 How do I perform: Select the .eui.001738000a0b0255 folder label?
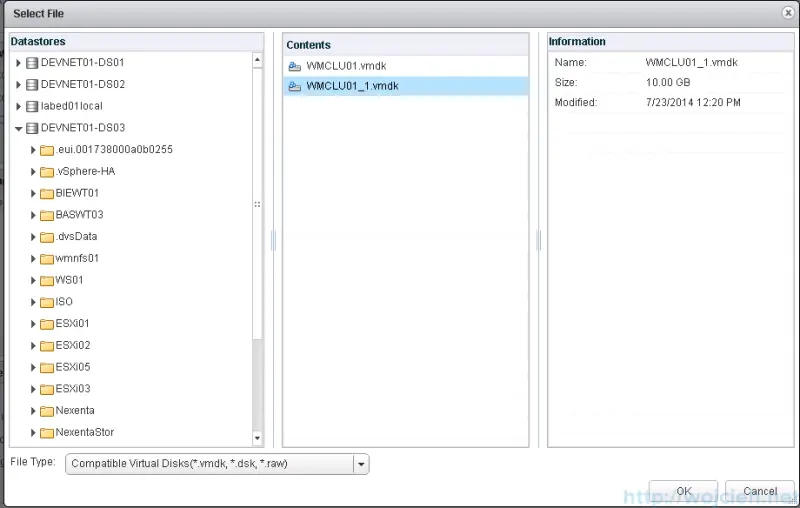(x=114, y=149)
